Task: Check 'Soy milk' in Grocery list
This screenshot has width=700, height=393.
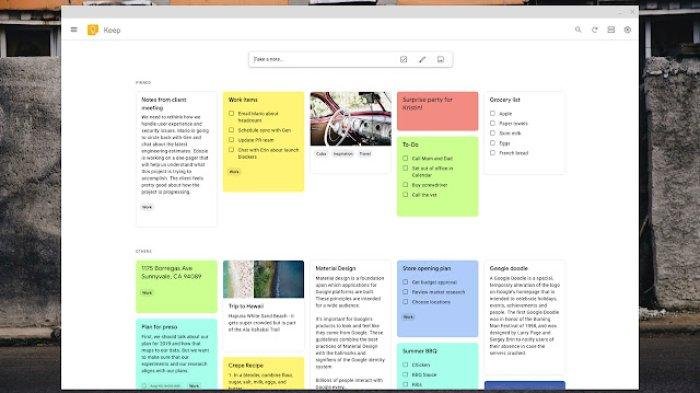Action: point(492,133)
